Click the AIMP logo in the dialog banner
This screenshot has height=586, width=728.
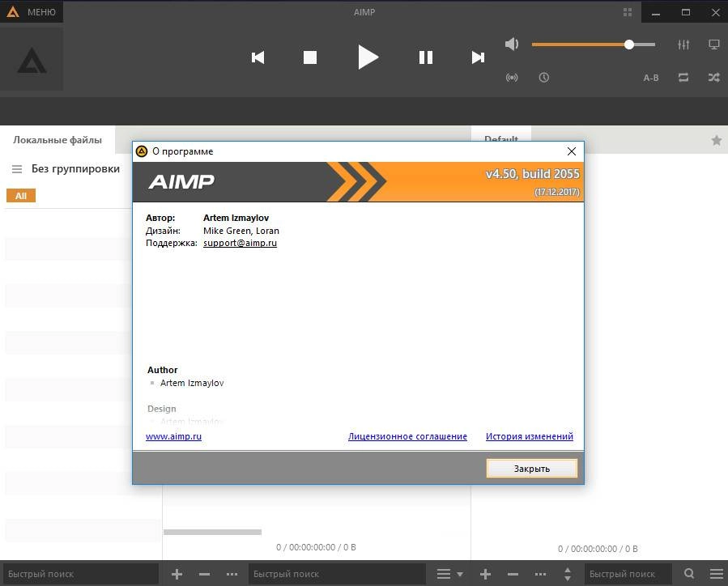click(181, 181)
